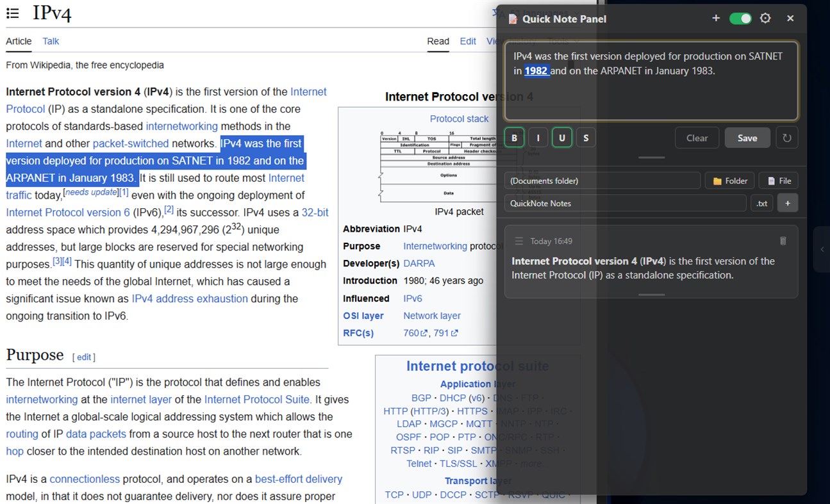Toggle bold formatting in note editor
Viewport: 830px width, 504px height.
tap(514, 138)
